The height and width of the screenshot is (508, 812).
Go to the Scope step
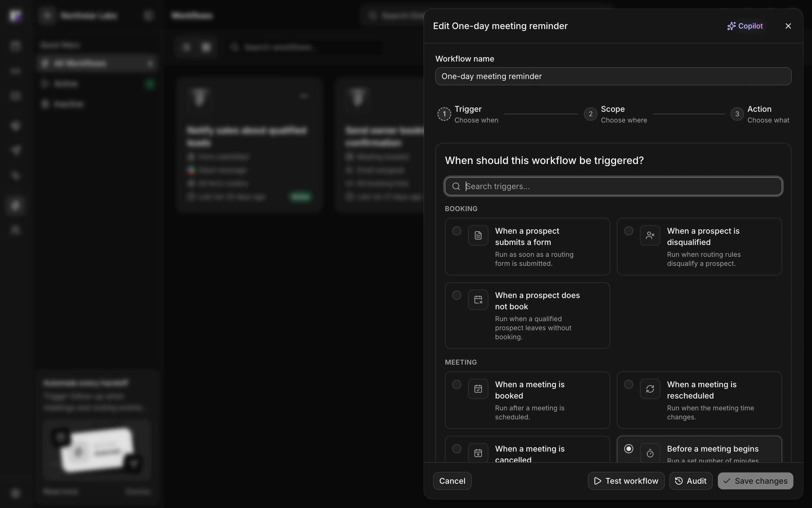(x=615, y=114)
